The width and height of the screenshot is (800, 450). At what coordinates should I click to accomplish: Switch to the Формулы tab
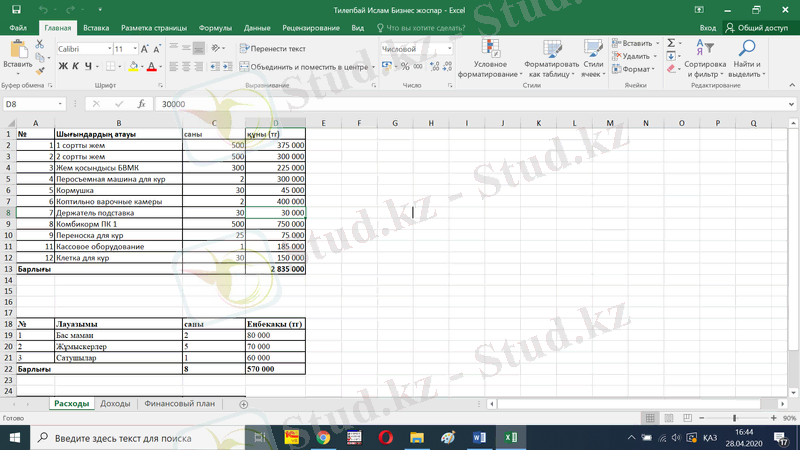(x=215, y=28)
